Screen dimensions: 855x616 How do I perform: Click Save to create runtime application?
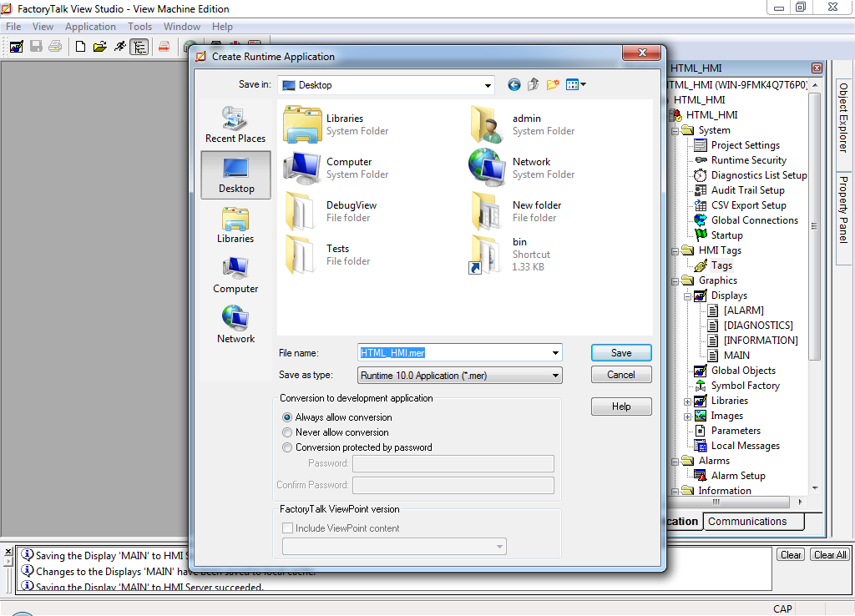point(621,353)
